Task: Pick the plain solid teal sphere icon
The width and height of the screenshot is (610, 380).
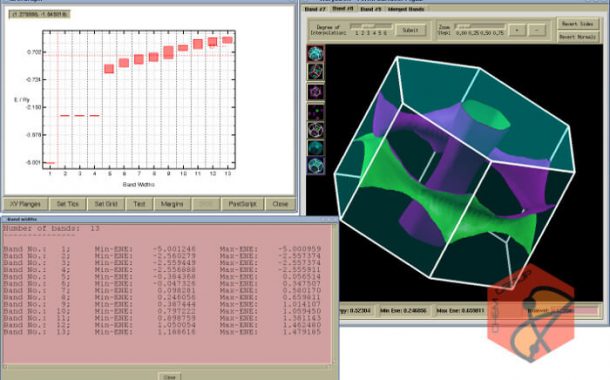Action: click(x=316, y=147)
